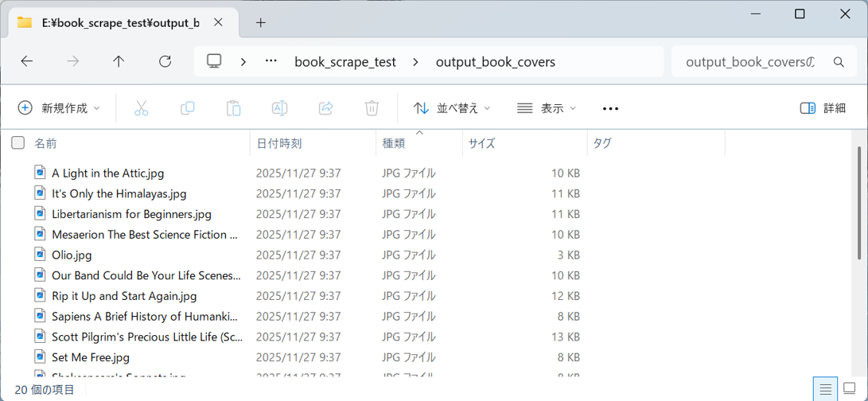
Task: Close the output_book_covers tab
Action: pos(218,23)
